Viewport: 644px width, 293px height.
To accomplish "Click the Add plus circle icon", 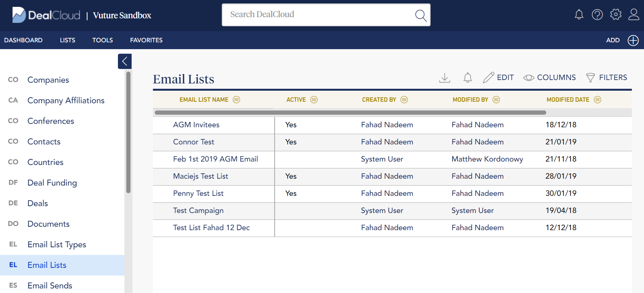I will 633,40.
